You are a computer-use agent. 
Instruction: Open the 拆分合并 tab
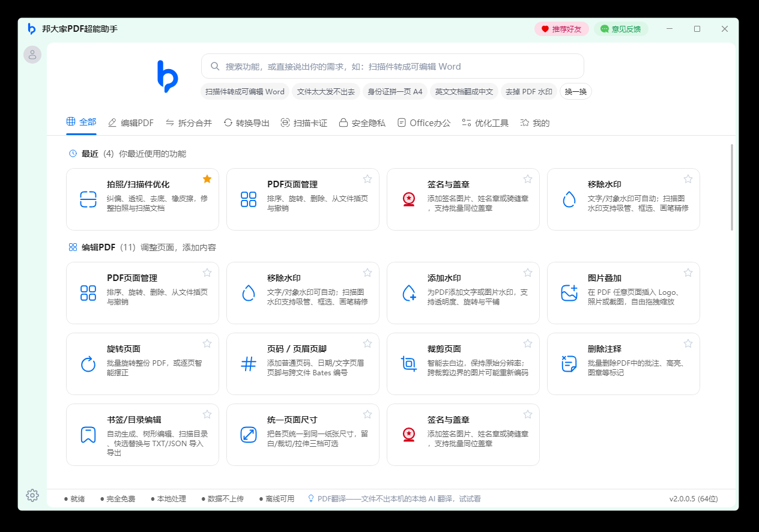pyautogui.click(x=189, y=123)
